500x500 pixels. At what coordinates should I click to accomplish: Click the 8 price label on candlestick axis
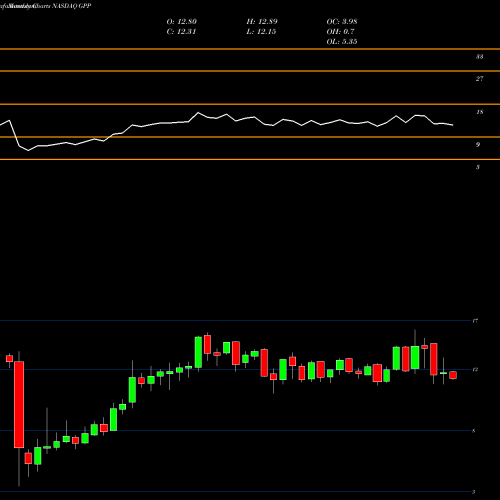point(474,431)
